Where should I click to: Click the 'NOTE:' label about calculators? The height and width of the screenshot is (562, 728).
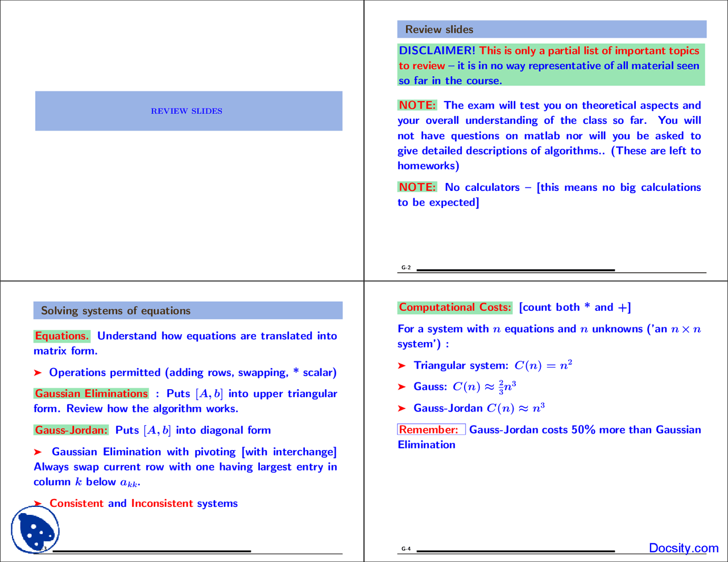pos(417,187)
